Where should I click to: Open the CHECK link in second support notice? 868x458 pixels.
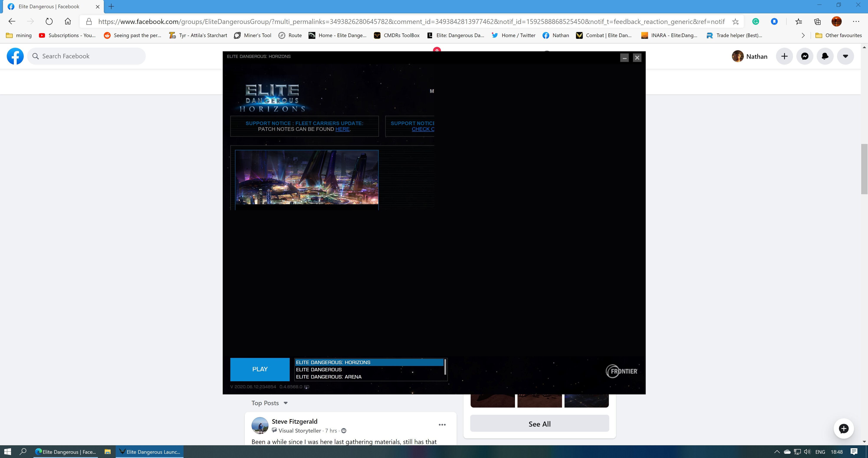pyautogui.click(x=423, y=129)
